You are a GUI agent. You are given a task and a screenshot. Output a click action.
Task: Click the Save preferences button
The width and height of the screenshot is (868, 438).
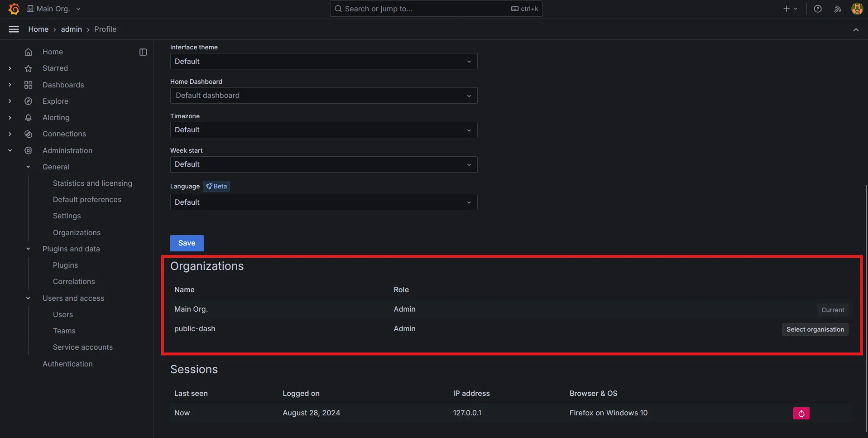click(187, 243)
